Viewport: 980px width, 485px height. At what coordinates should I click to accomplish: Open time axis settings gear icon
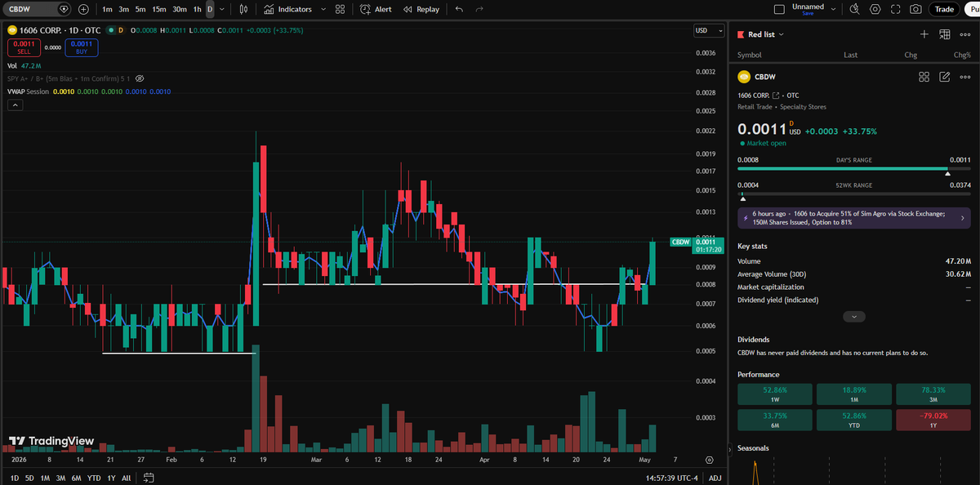coord(709,460)
